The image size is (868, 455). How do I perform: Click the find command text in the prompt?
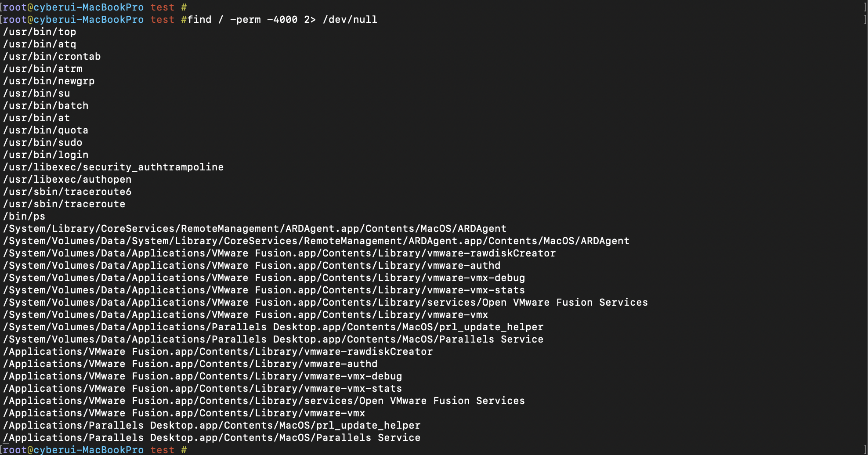point(282,20)
